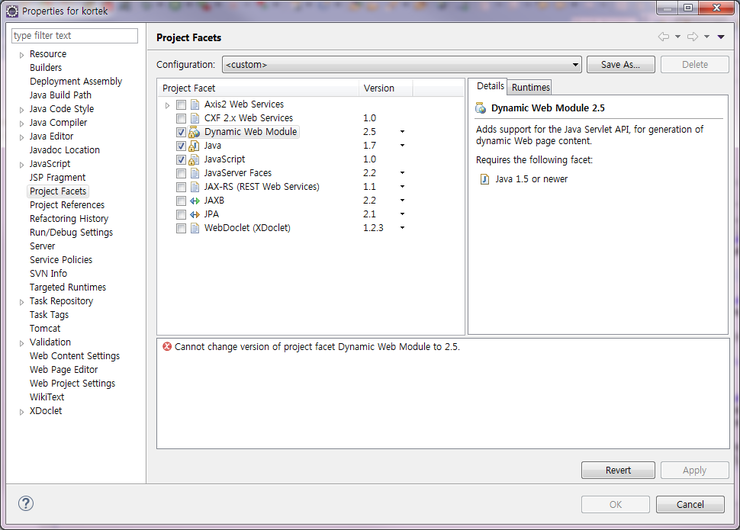Uncheck the Dynamic Web Module checkbox

tap(181, 132)
